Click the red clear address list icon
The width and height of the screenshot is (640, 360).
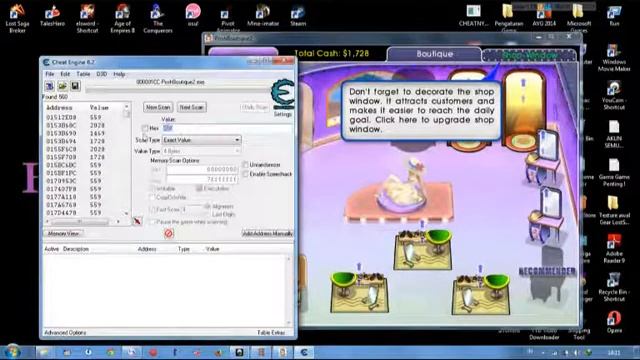(169, 233)
